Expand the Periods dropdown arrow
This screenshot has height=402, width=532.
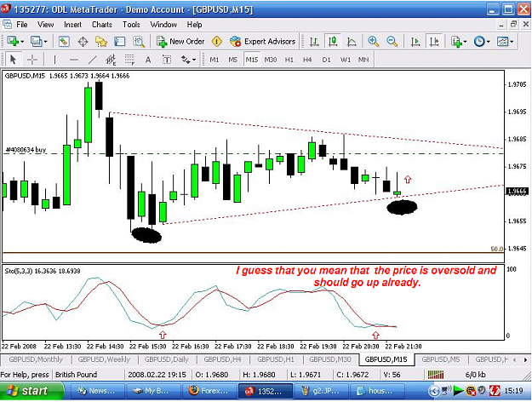point(489,42)
